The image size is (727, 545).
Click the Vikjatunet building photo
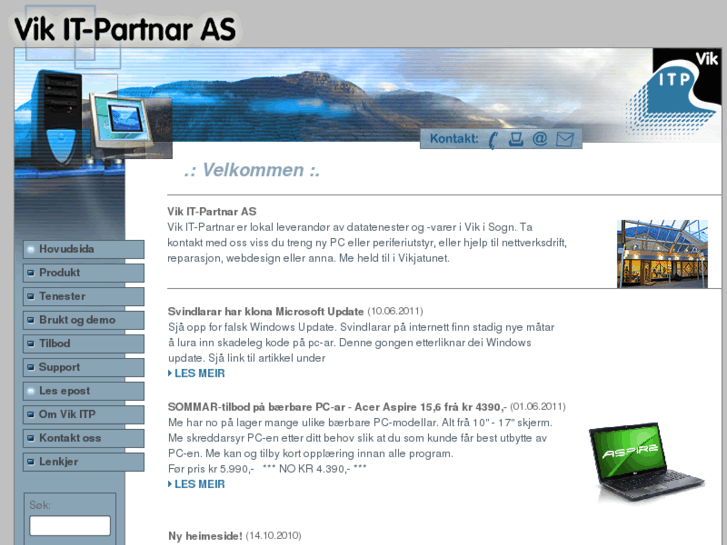(x=662, y=254)
